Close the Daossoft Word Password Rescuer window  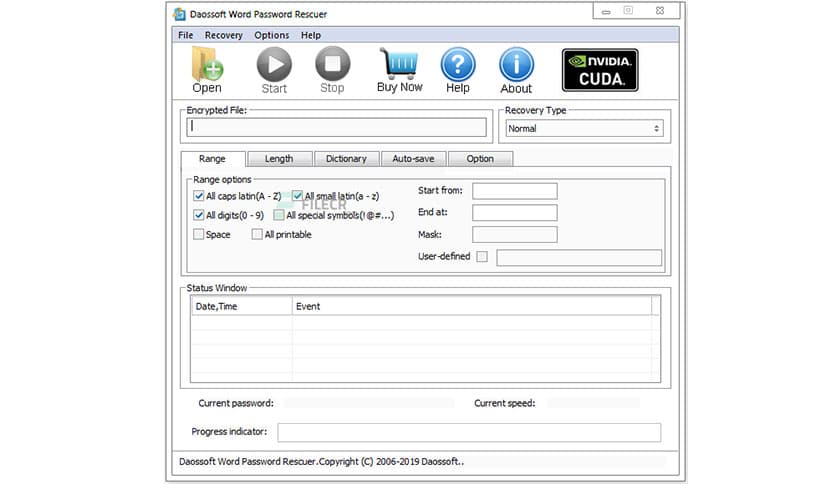tap(660, 11)
